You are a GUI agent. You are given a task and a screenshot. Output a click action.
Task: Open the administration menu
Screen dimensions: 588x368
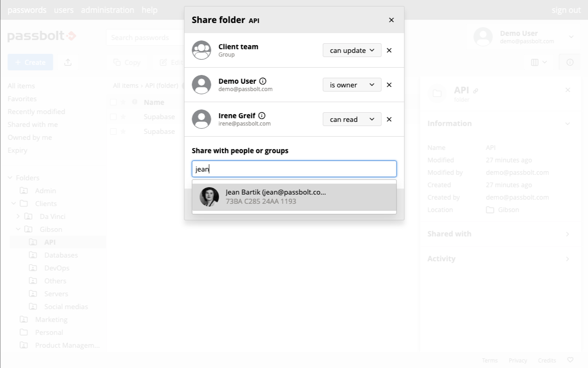[x=107, y=10]
